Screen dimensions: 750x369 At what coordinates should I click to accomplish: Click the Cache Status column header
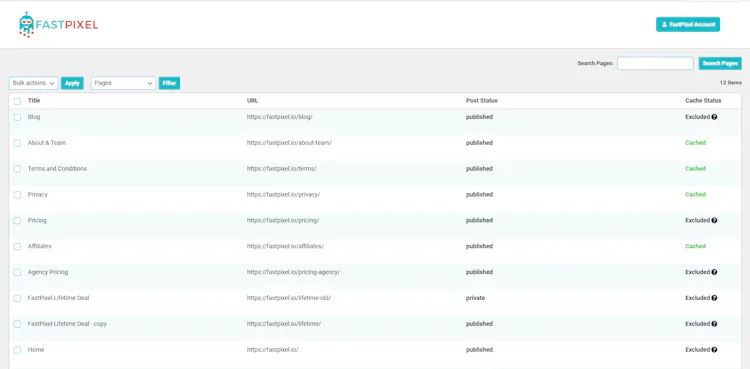coord(703,101)
